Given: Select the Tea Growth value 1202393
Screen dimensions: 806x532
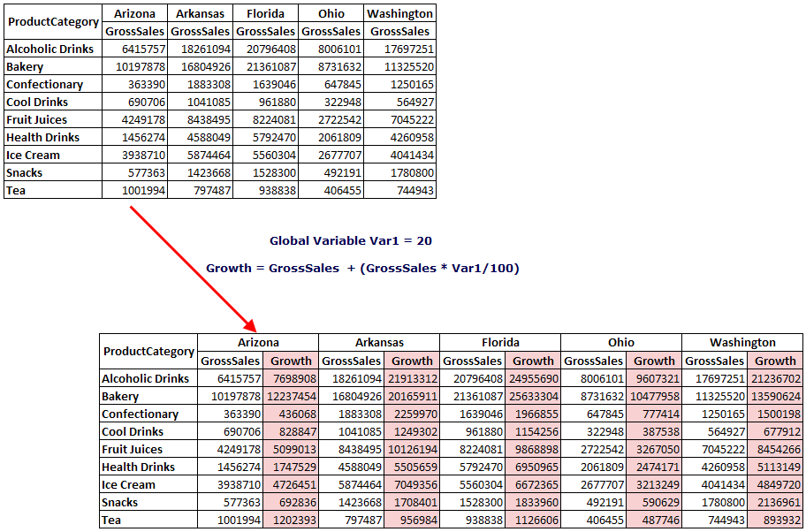Looking at the screenshot, I should 291,520.
